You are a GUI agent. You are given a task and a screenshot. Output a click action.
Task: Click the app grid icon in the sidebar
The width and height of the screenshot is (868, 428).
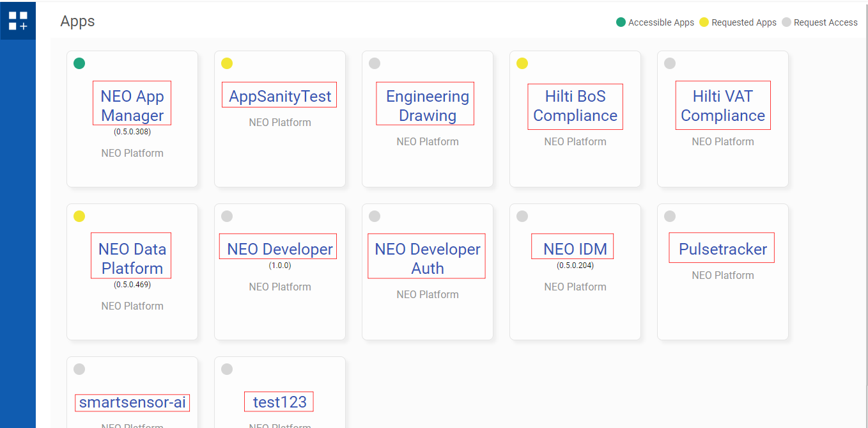click(18, 20)
